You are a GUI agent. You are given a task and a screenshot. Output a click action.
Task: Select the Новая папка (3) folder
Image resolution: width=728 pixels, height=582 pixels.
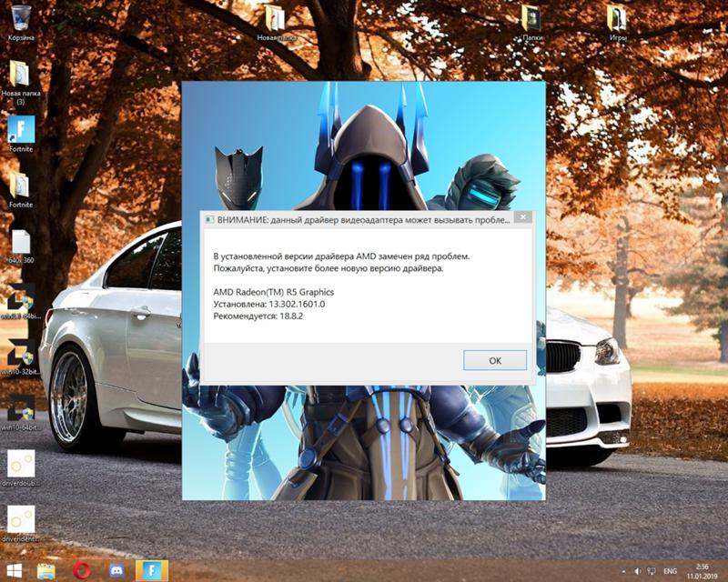(20, 83)
